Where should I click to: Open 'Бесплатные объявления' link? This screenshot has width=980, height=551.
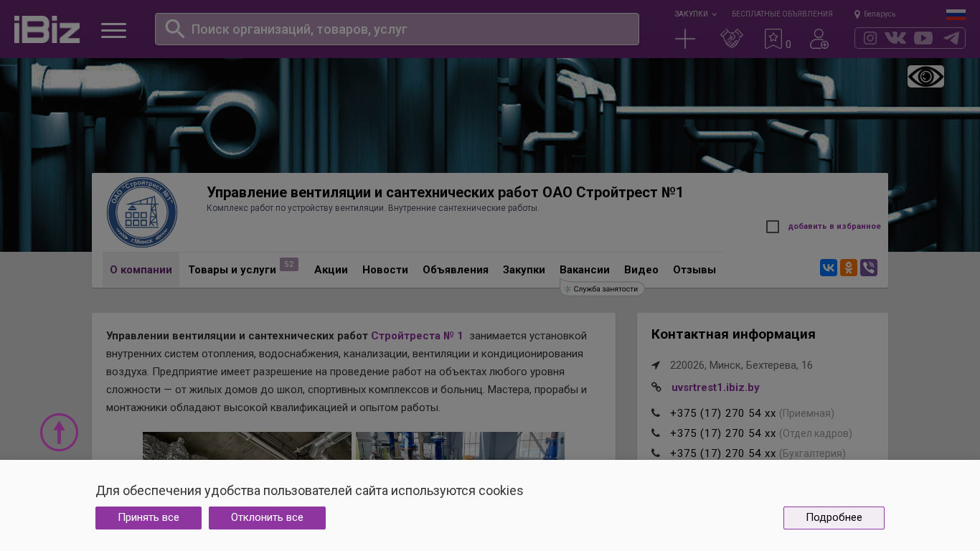coord(782,14)
